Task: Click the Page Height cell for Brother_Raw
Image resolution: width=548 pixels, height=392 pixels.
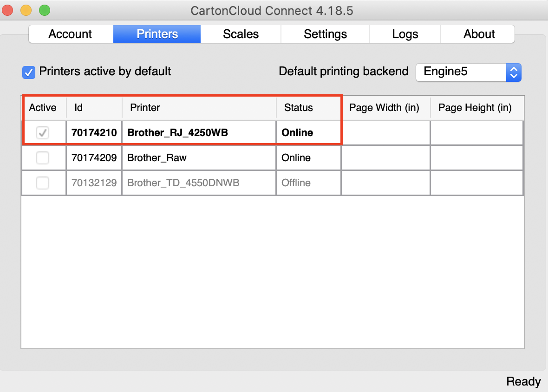Action: (x=476, y=157)
